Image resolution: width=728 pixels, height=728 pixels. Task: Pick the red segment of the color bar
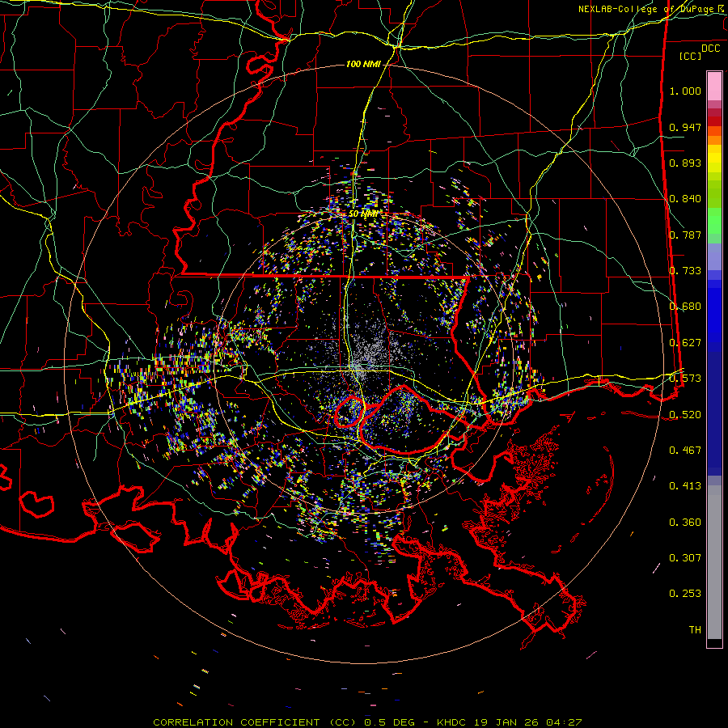[714, 121]
